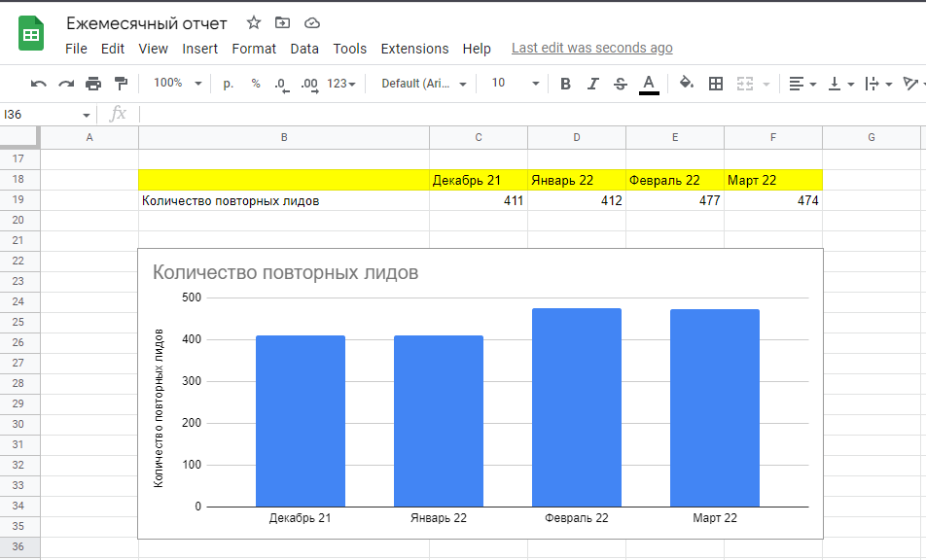This screenshot has width=926, height=560.
Task: Click the move to folder icon
Action: coord(283,23)
